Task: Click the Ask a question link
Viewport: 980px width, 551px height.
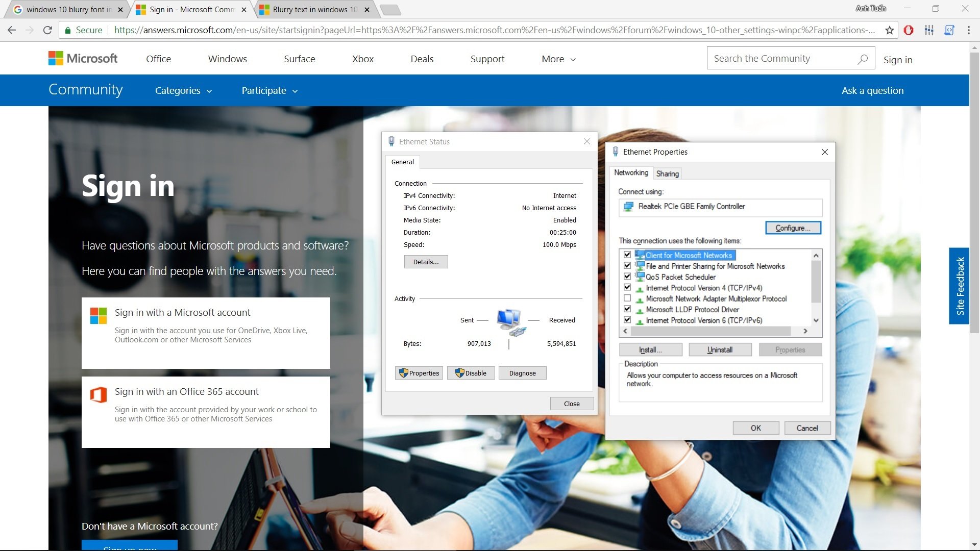Action: 872,91
